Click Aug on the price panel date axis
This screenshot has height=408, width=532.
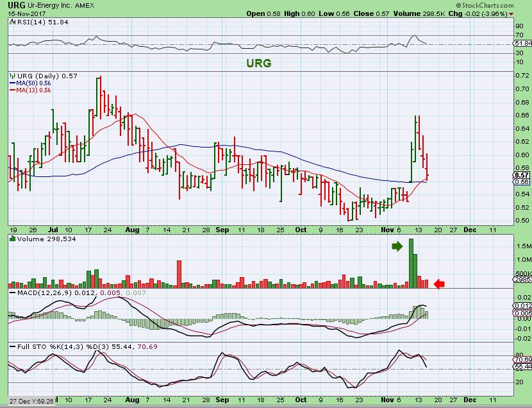132,230
